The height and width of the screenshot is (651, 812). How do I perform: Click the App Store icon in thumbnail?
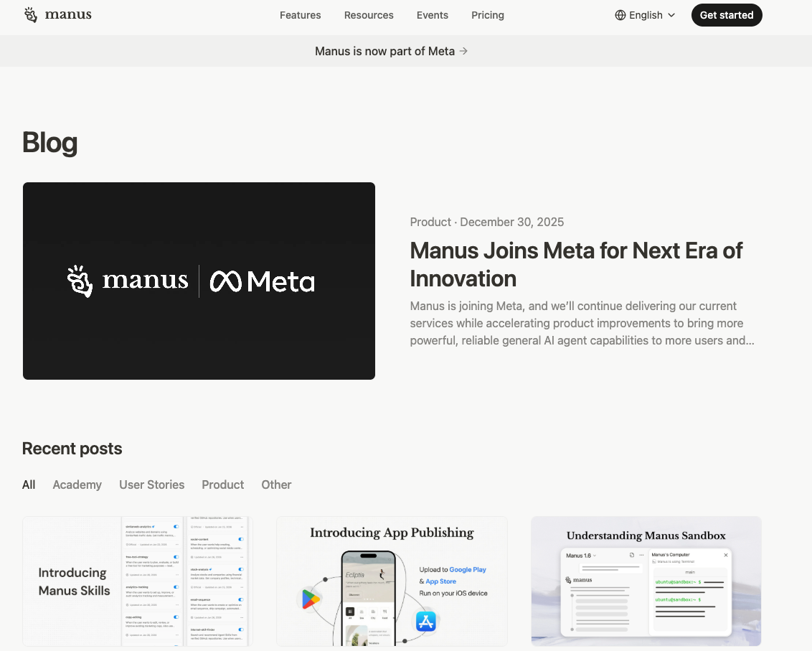click(426, 621)
